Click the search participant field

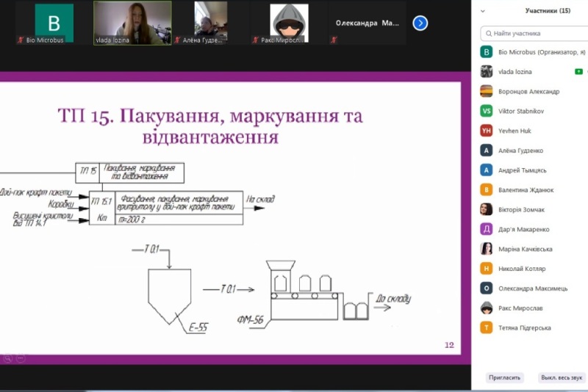pyautogui.click(x=536, y=33)
